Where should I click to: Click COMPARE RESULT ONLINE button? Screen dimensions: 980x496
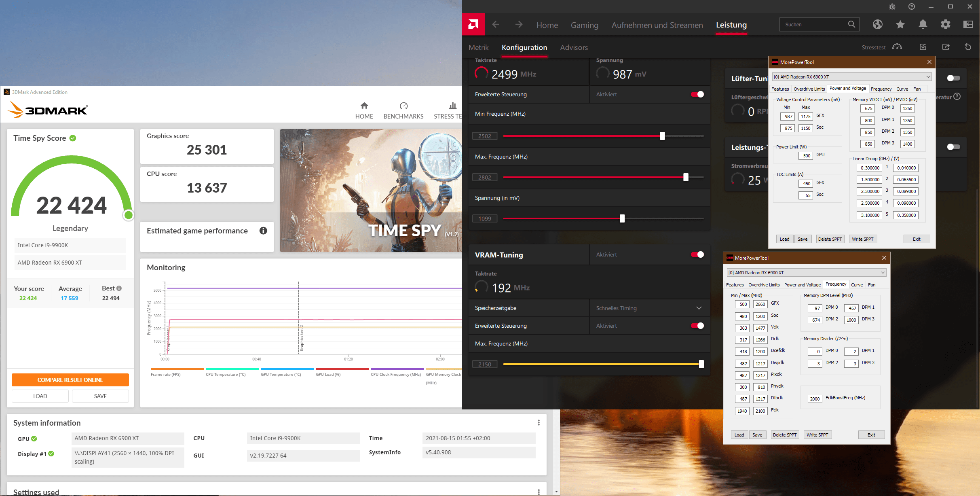point(70,380)
